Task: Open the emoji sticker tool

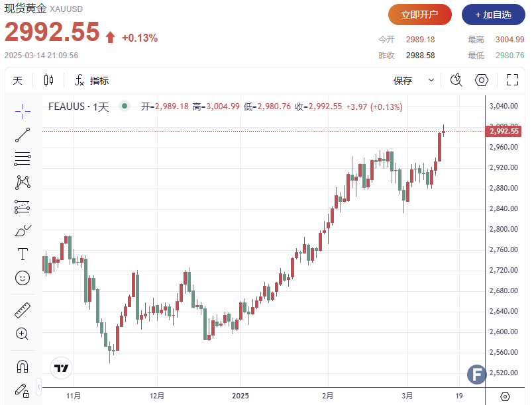Action: [x=23, y=278]
